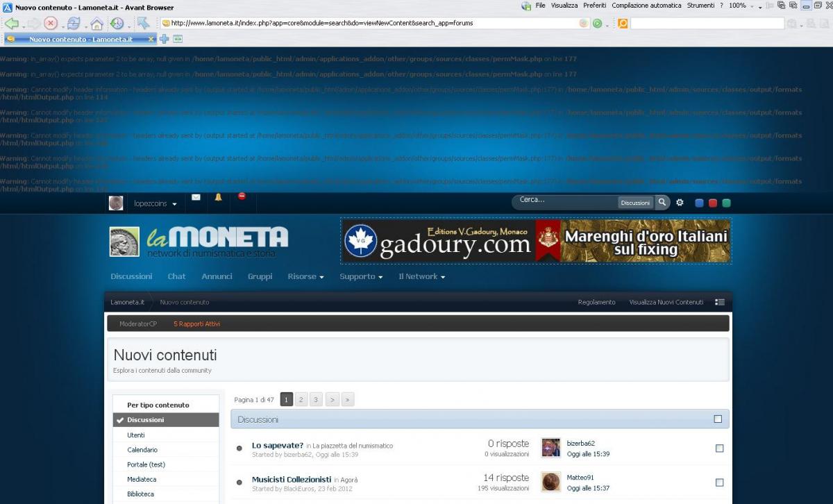833x504 pixels.
Task: Go to page 2 of results
Action: coord(301,400)
